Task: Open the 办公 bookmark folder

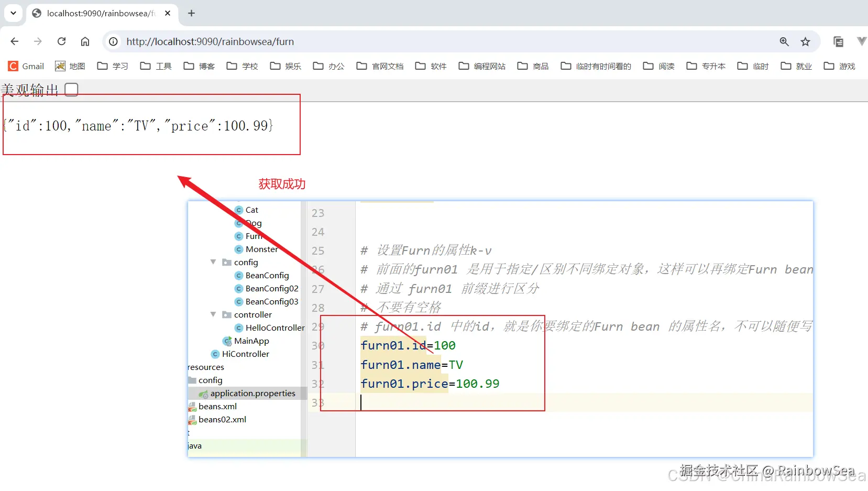Action: coord(328,66)
